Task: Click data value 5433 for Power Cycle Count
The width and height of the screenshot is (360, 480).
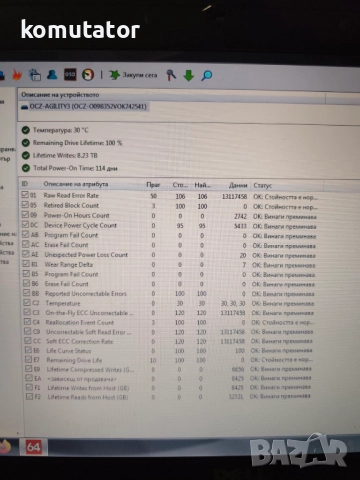Action: coord(240,226)
